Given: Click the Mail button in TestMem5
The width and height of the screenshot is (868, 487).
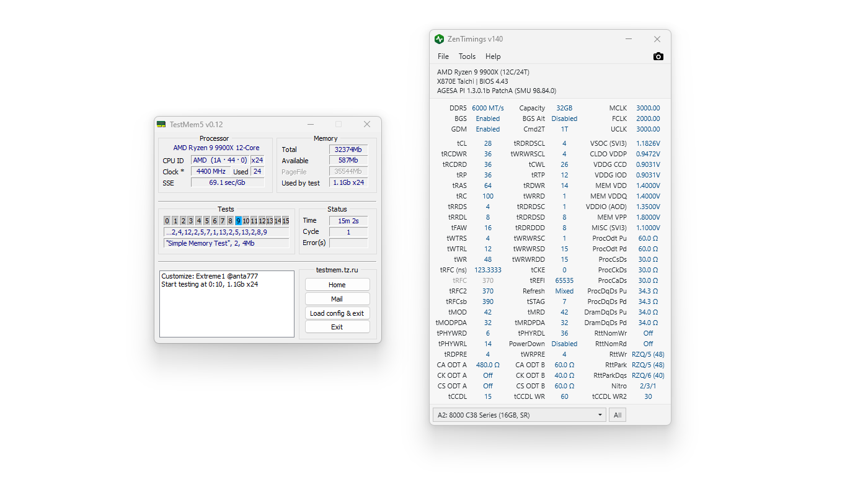Looking at the screenshot, I should pyautogui.click(x=337, y=299).
